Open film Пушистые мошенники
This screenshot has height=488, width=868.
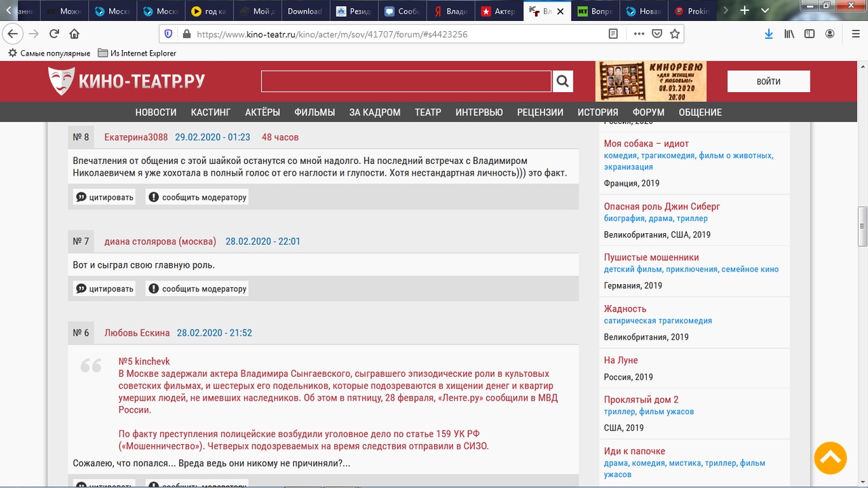click(652, 258)
